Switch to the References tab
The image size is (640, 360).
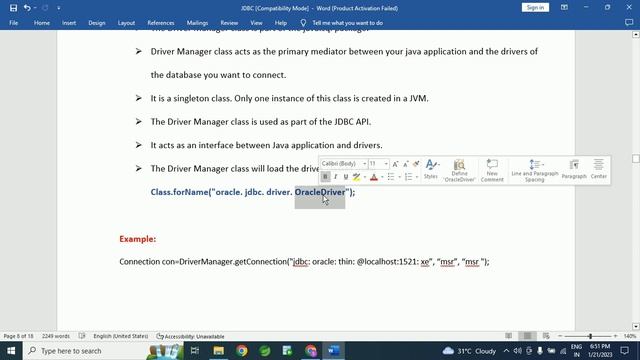(x=161, y=23)
